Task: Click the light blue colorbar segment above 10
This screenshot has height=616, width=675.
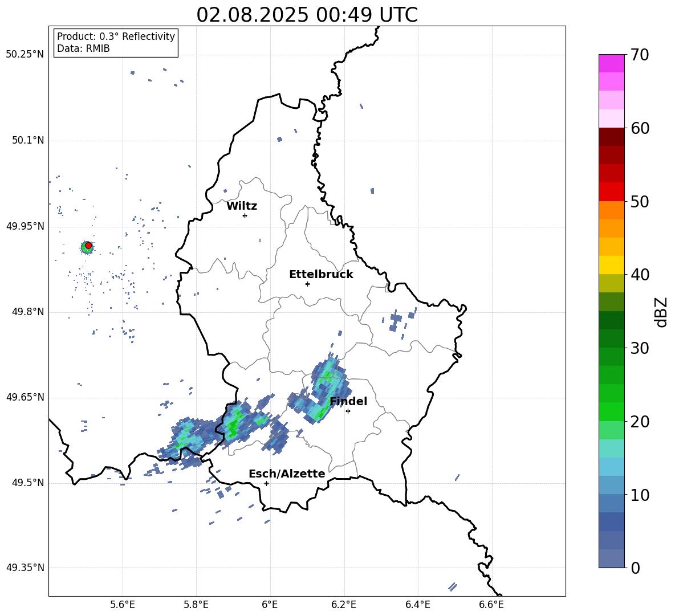Action: [x=611, y=485]
